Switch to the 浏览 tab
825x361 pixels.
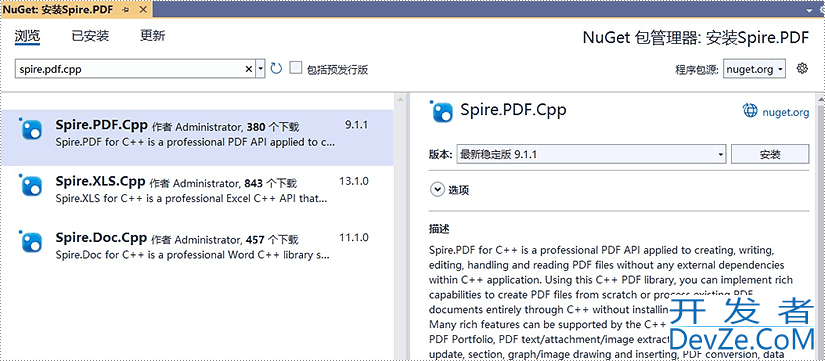tap(28, 36)
